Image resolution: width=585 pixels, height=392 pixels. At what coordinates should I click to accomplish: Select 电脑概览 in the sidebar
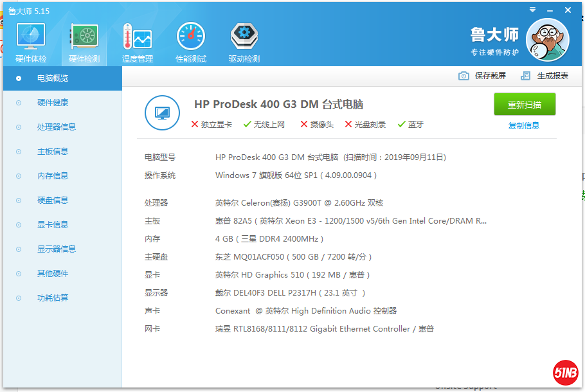(48, 78)
